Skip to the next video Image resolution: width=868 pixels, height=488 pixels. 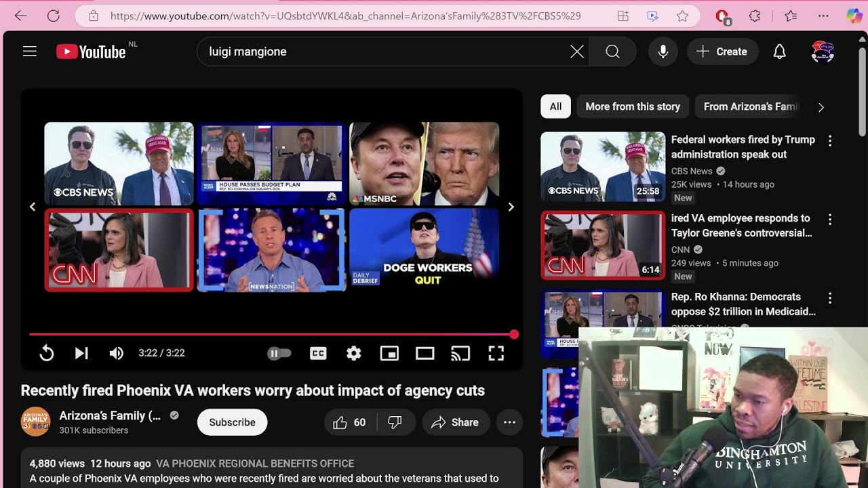(x=81, y=353)
